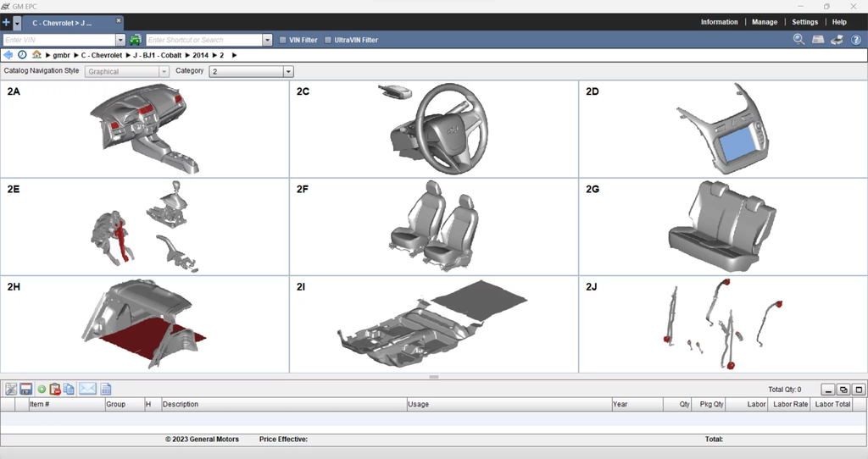Screen dimensions: 868x459
Task: Click the floppy disk save icon
Action: coord(25,389)
